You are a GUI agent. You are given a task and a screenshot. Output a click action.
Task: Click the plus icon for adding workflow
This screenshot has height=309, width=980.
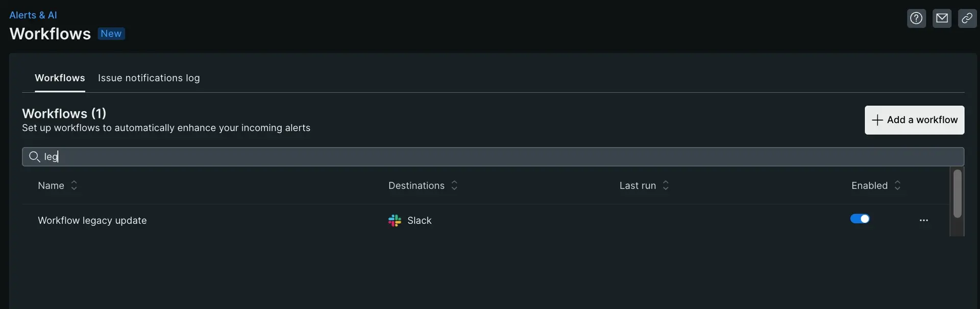(877, 120)
